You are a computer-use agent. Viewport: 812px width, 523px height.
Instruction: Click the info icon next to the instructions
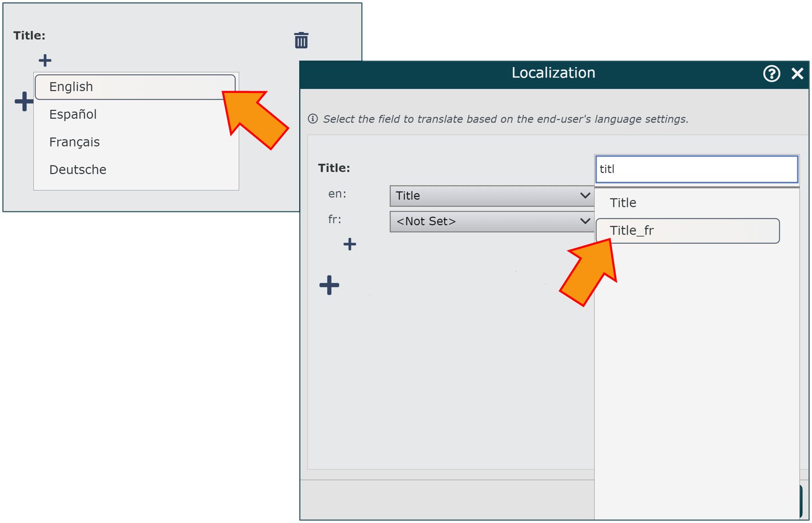point(313,119)
